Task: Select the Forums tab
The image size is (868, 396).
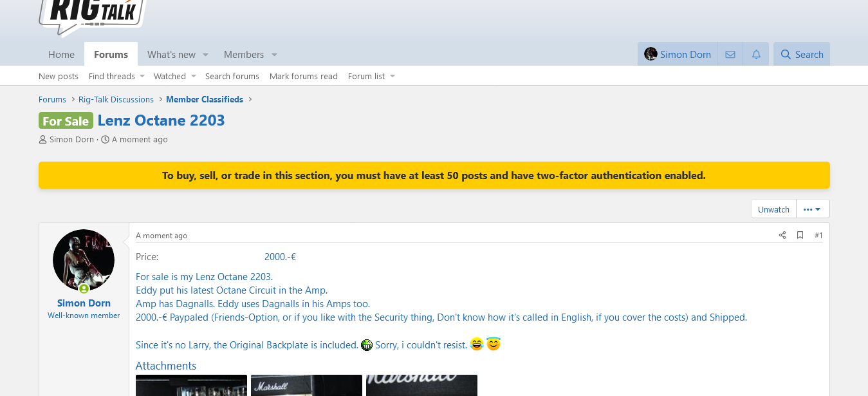Action: [x=111, y=55]
